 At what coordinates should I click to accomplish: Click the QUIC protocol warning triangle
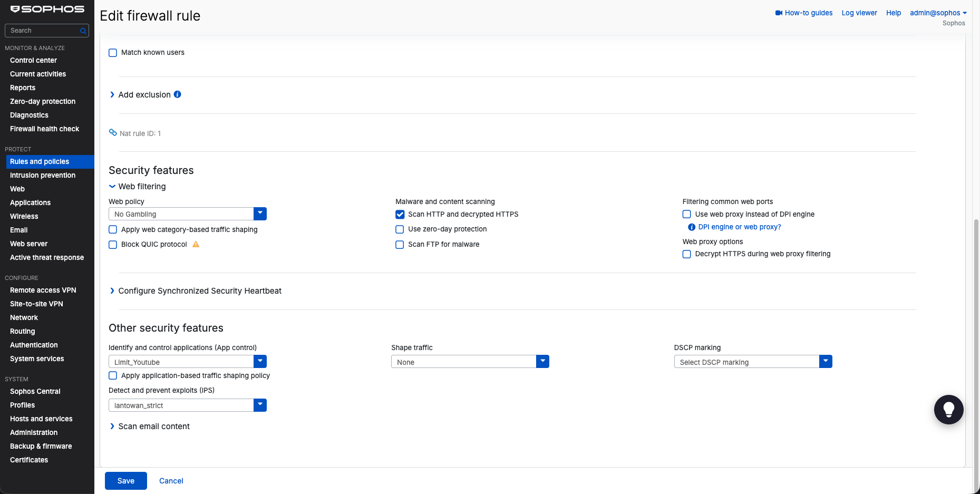[196, 244]
